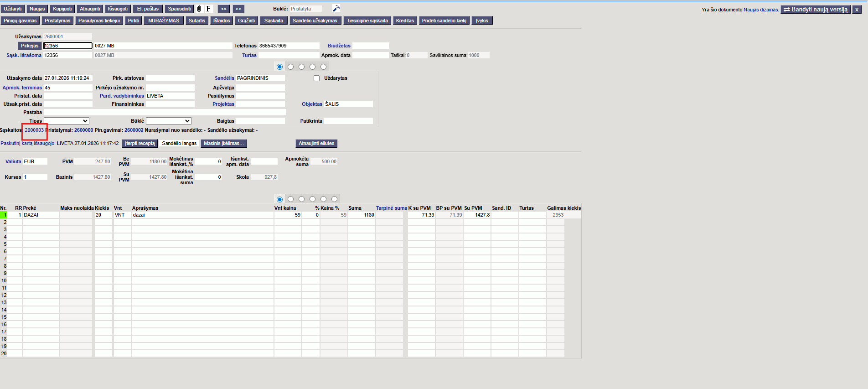Go to next document with >> button
868x389 pixels.
coord(238,9)
